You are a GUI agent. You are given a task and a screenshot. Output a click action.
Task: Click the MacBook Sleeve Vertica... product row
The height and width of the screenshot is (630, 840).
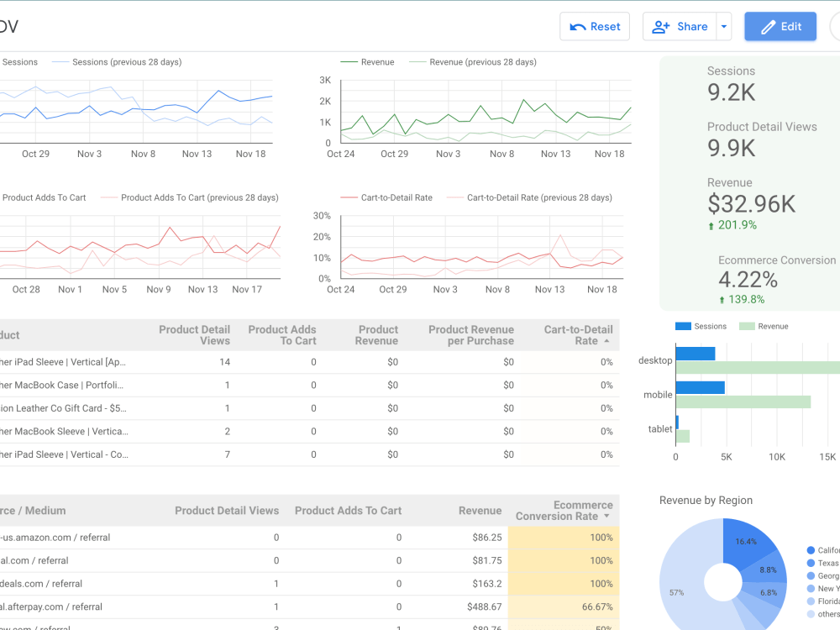310,431
